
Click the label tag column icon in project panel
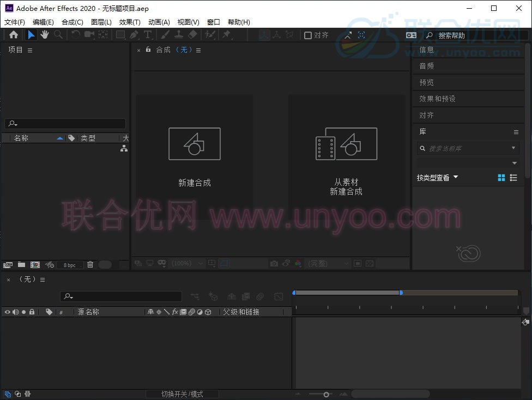pos(71,138)
